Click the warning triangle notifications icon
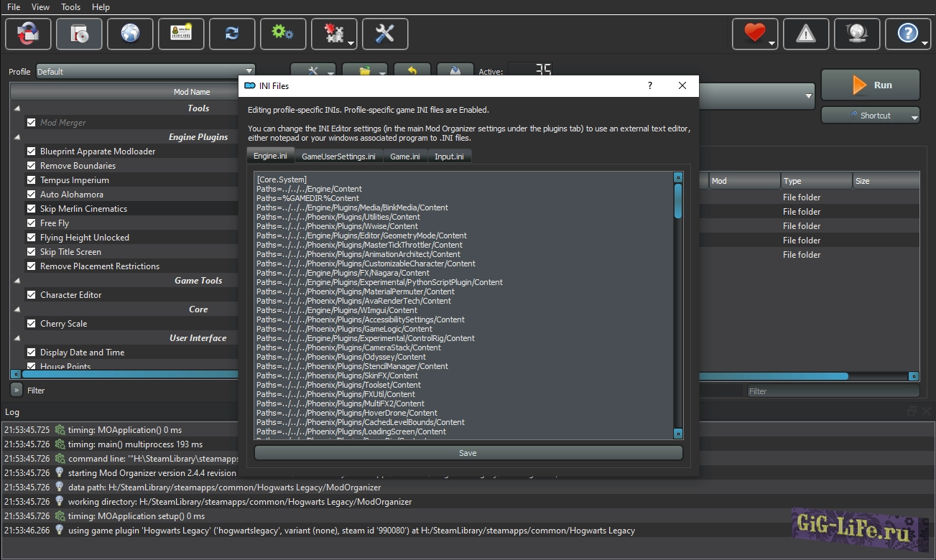The width and height of the screenshot is (936, 560). [806, 34]
